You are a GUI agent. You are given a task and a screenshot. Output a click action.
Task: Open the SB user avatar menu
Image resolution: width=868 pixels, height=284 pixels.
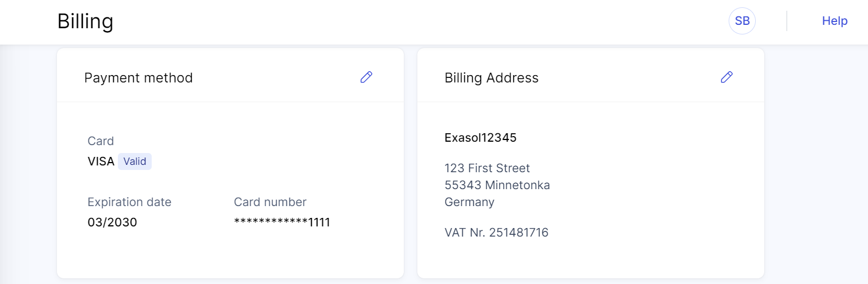coord(742,21)
